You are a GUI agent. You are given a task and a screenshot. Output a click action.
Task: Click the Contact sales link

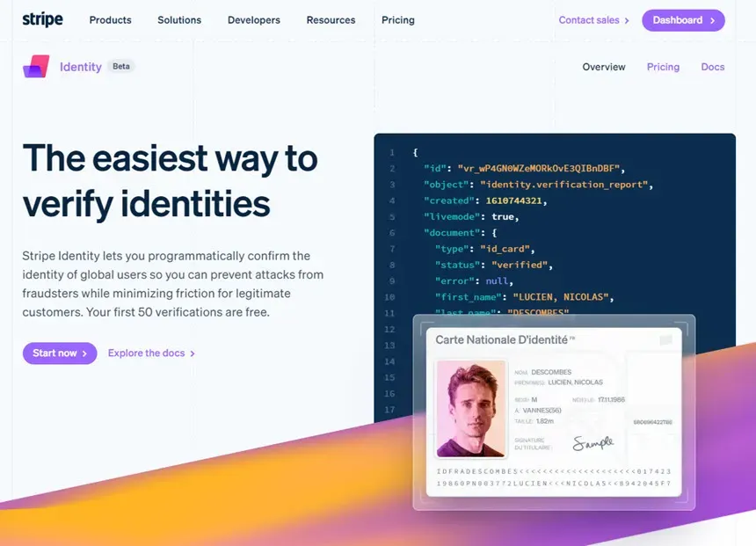coord(594,20)
